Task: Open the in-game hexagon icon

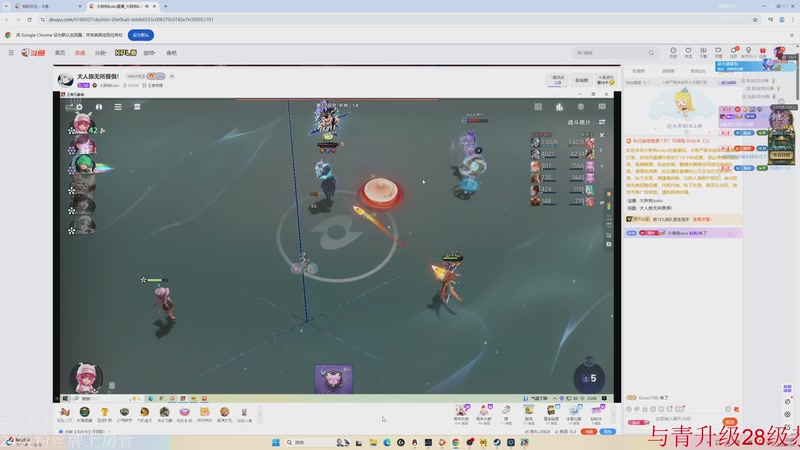Action: click(x=581, y=107)
